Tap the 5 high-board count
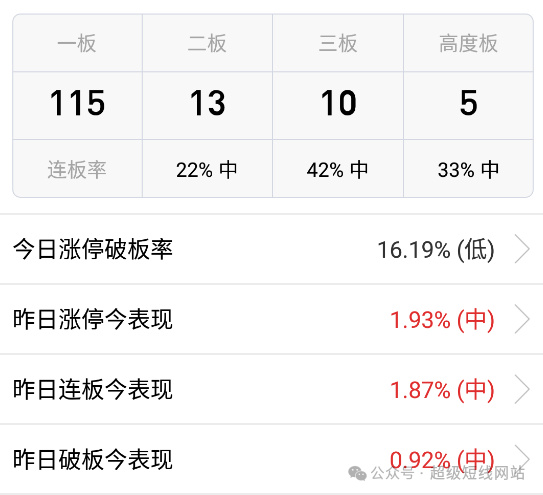 468,103
